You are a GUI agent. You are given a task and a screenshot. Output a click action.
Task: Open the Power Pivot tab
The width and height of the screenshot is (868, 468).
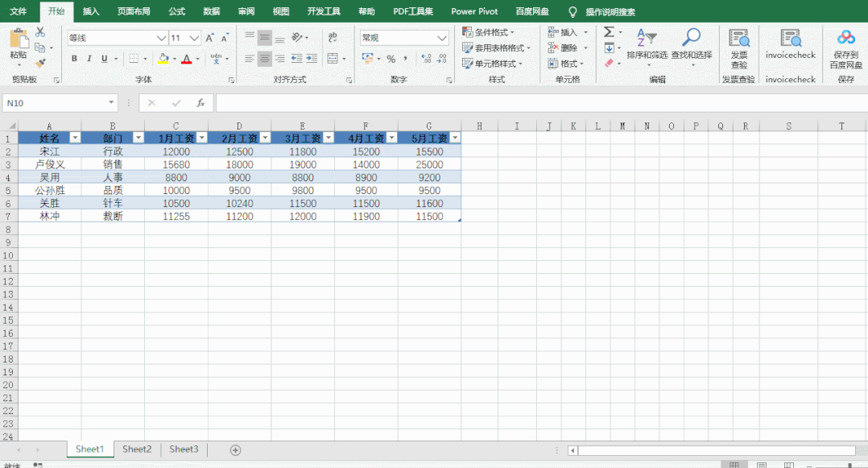(474, 11)
